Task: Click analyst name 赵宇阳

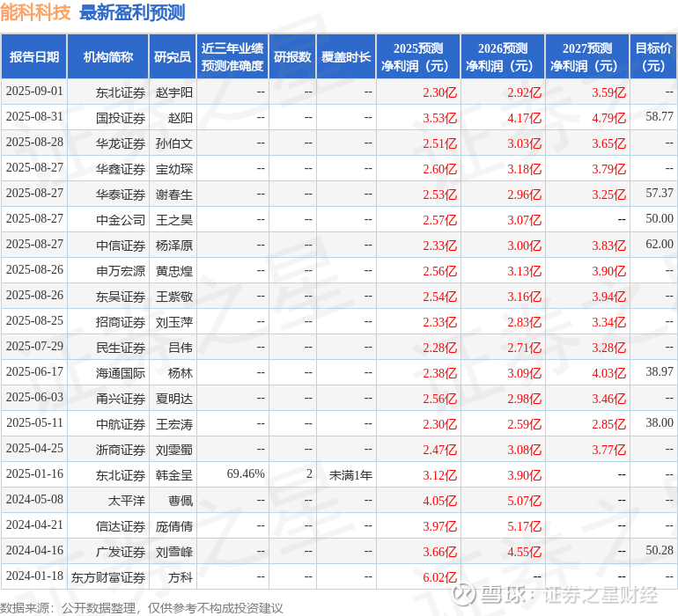Action: pos(173,92)
